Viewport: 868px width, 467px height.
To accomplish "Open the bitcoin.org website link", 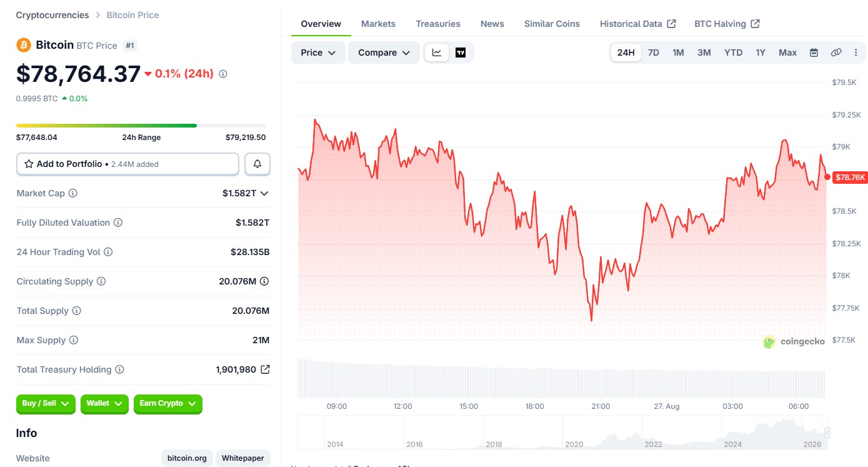I will pos(187,458).
